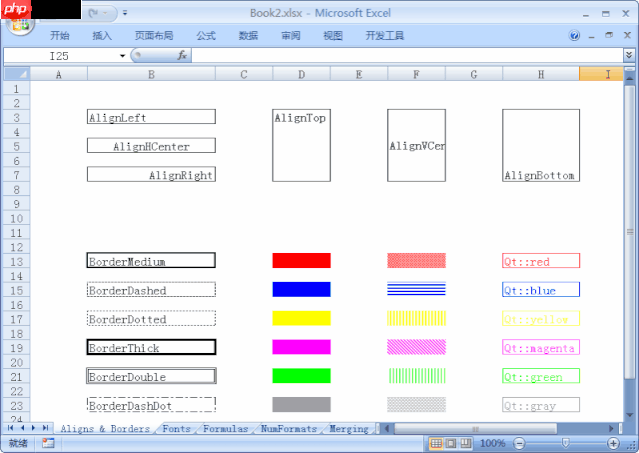Viewport: 639px width, 453px height.
Task: Click the Select All corner button
Action: [x=17, y=74]
